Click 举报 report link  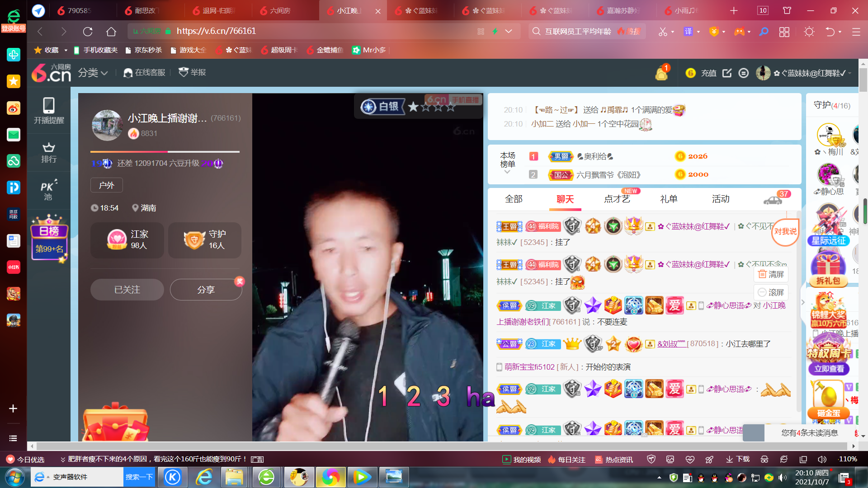tap(193, 72)
